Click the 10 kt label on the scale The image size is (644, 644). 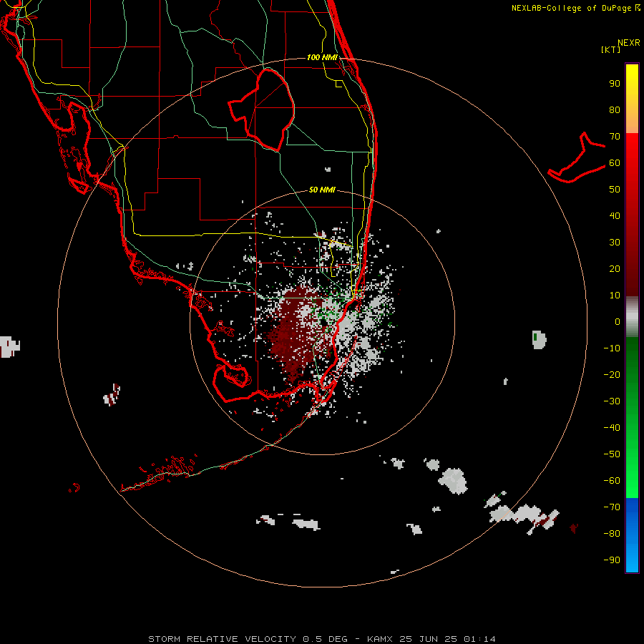tap(615, 296)
